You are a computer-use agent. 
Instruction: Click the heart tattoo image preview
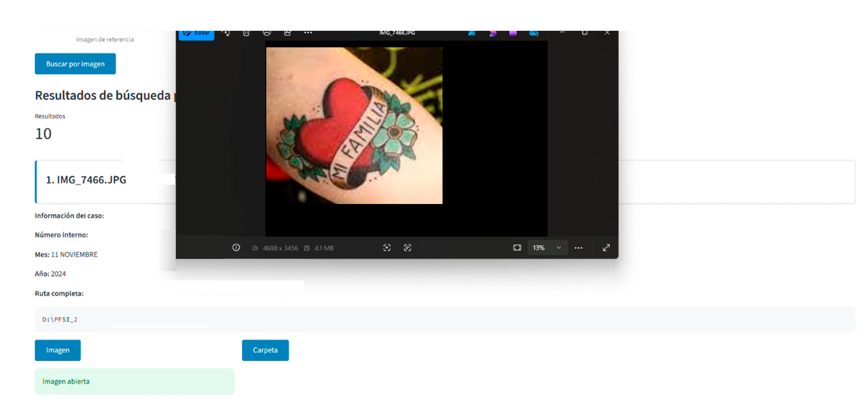(x=354, y=125)
